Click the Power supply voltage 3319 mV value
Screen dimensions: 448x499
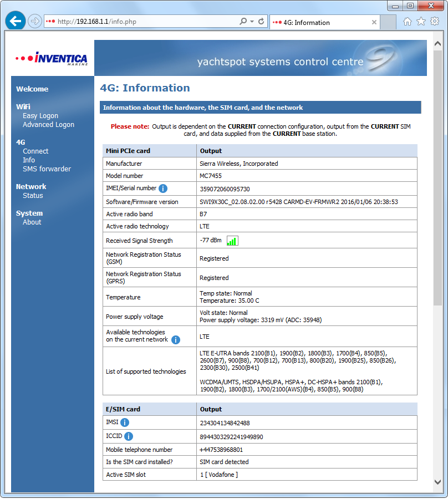(x=261, y=320)
